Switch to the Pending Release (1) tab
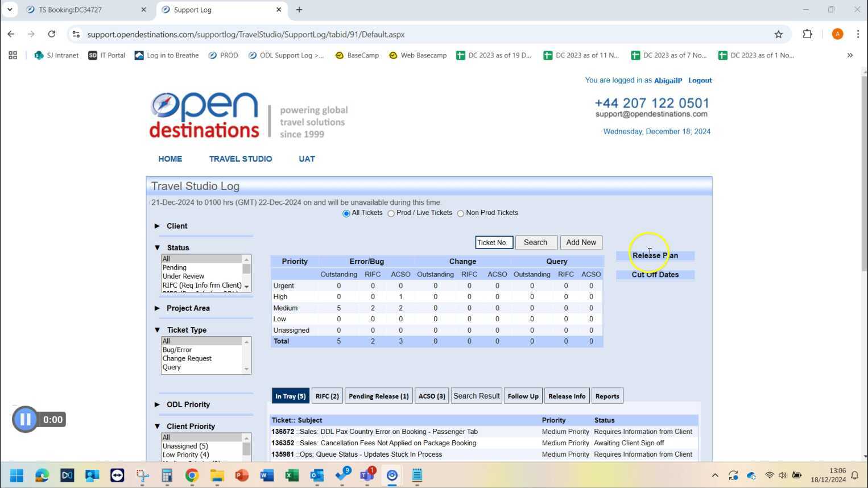 point(378,396)
